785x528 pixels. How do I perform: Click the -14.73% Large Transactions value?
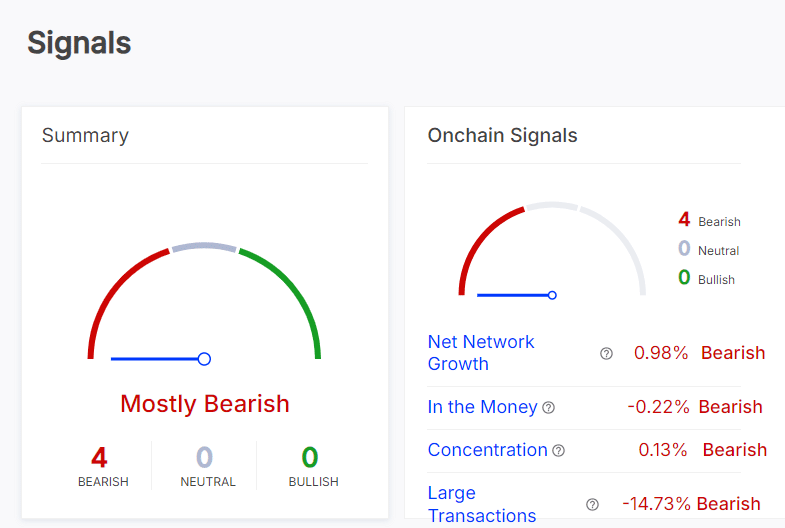coord(655,504)
